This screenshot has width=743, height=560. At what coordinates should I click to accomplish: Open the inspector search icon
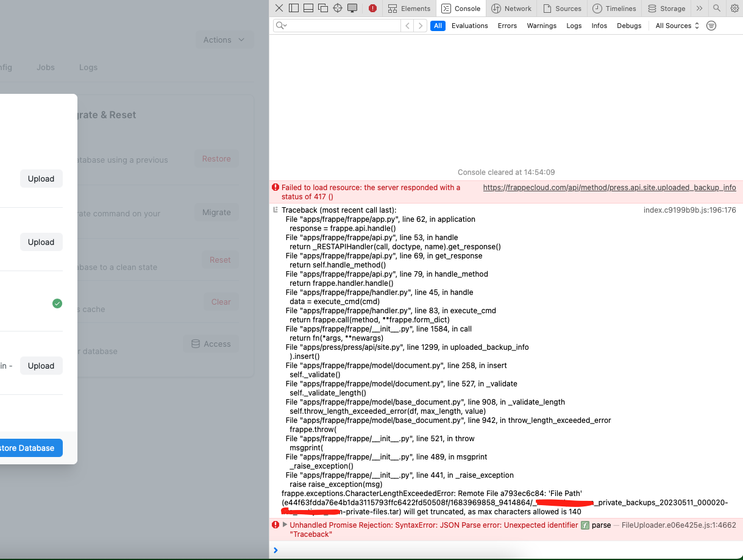tap(717, 9)
